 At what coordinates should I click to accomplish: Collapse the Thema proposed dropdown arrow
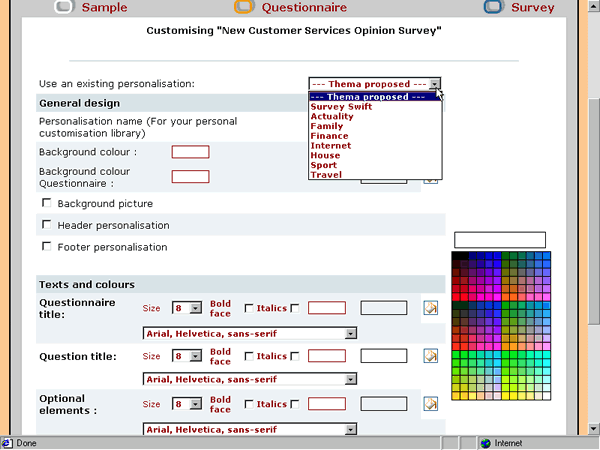(435, 84)
